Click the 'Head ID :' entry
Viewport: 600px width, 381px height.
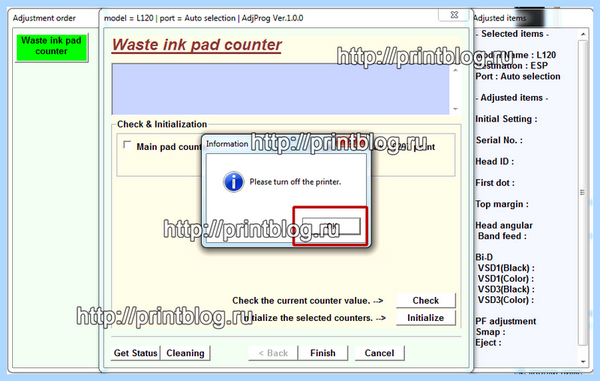pos(494,161)
